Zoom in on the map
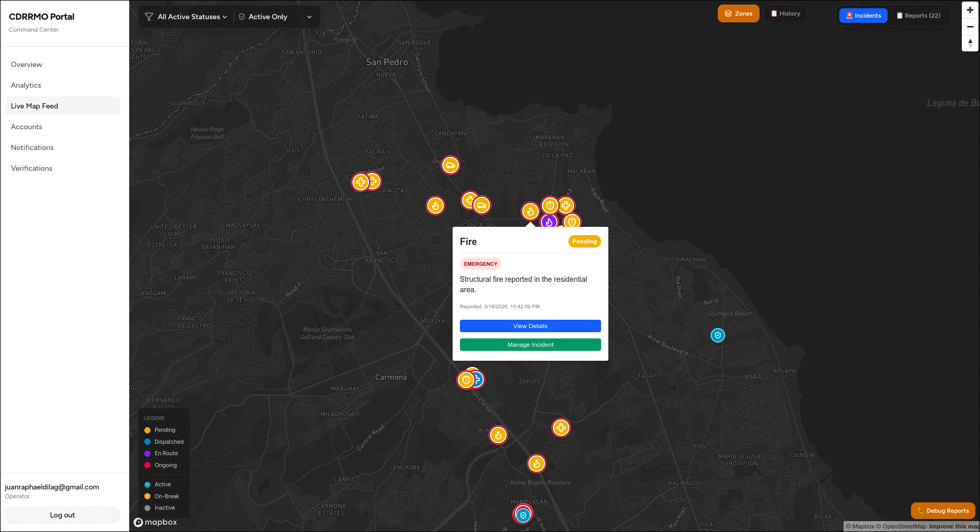980x532 pixels. coord(970,10)
